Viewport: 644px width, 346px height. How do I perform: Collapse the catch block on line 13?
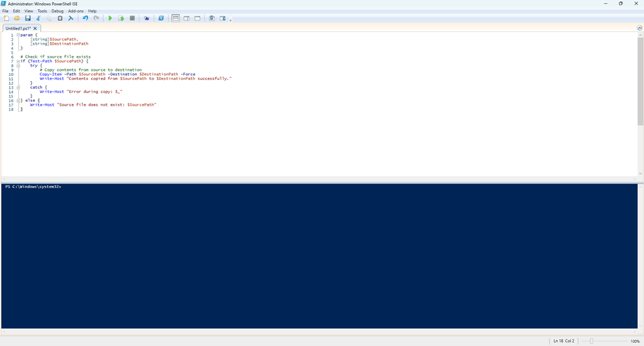pyautogui.click(x=18, y=87)
